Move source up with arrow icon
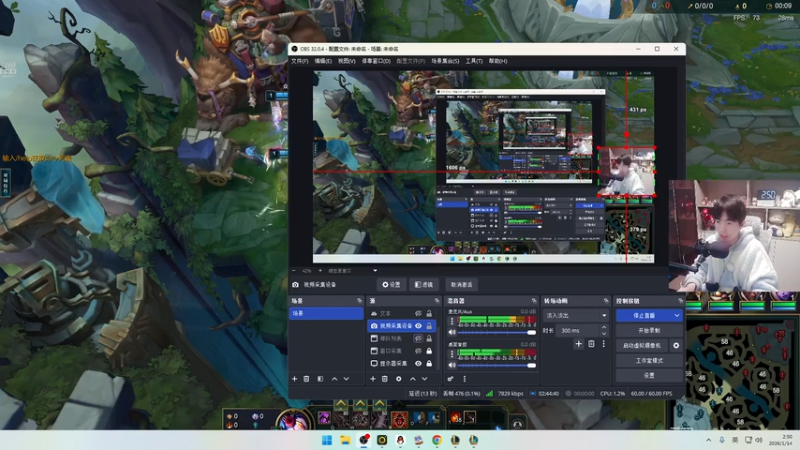800x450 pixels. click(x=413, y=379)
